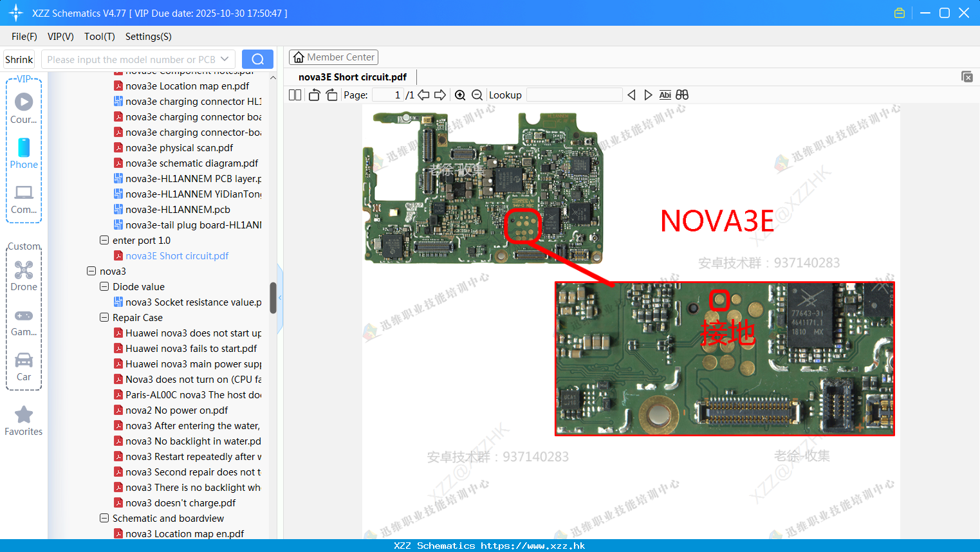Click the blue search button
Image resolution: width=980 pixels, height=552 pixels.
pos(257,59)
